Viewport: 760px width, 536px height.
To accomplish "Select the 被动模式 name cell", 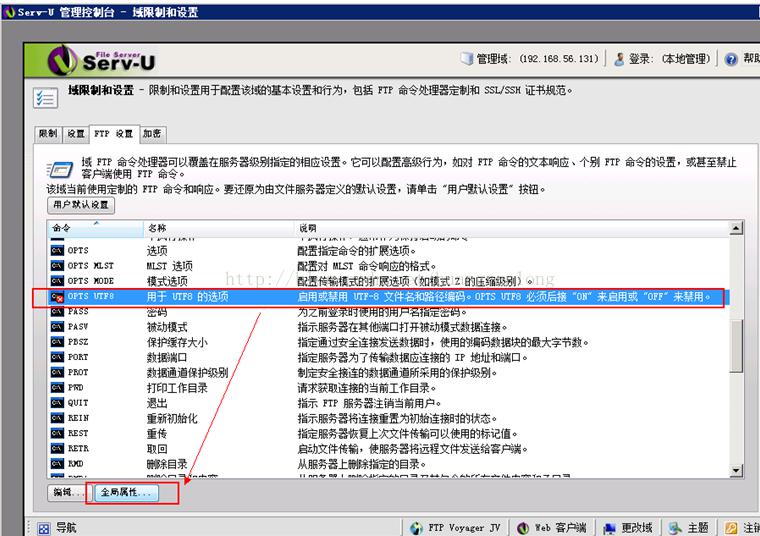I will pyautogui.click(x=167, y=327).
